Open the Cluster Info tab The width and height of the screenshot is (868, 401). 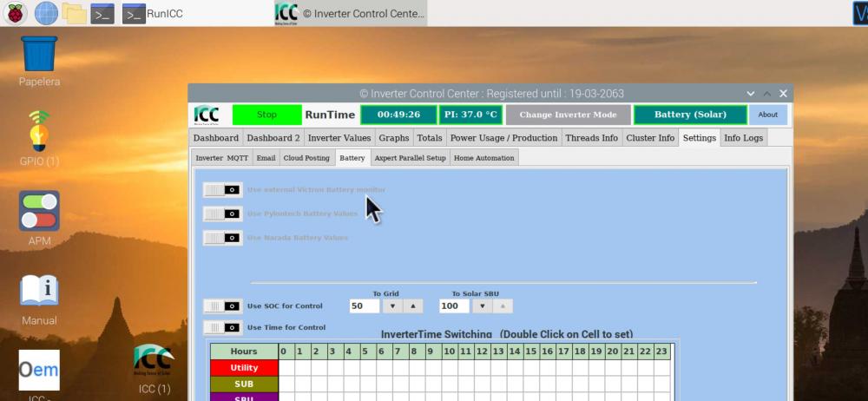[650, 138]
